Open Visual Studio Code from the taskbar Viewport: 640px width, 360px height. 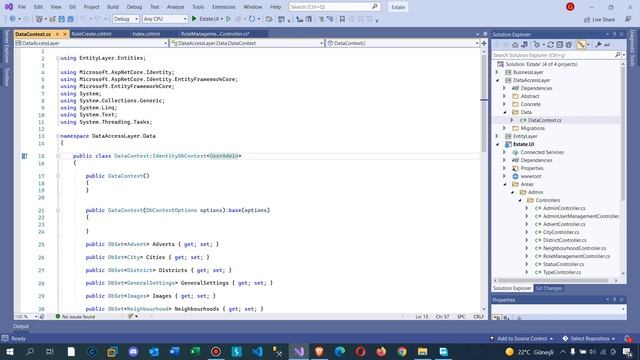[257, 351]
